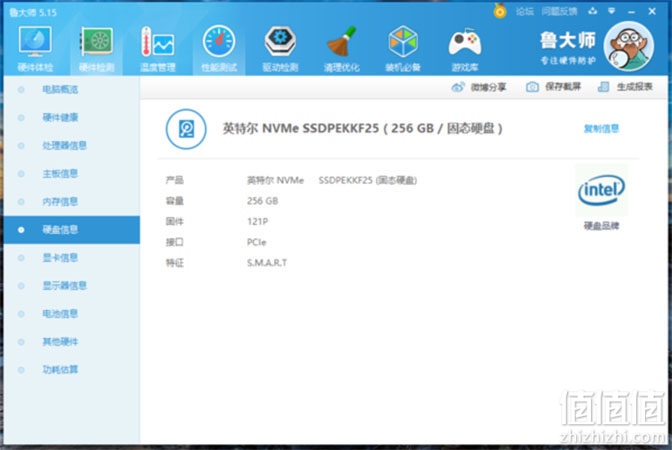Open 性能测试 performance test

(219, 48)
